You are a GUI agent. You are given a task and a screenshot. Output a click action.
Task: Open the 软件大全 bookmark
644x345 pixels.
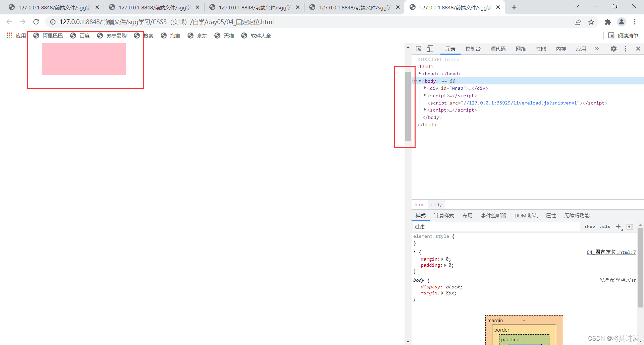tap(256, 36)
